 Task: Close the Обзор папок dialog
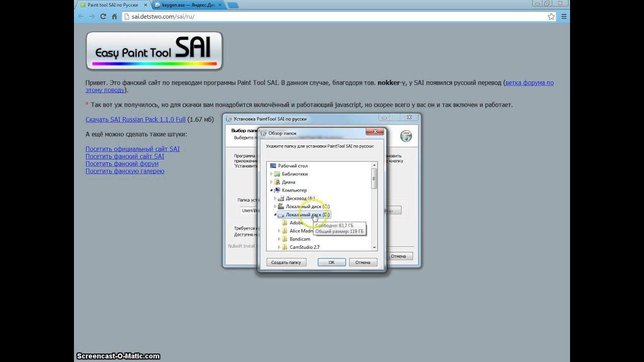click(374, 132)
